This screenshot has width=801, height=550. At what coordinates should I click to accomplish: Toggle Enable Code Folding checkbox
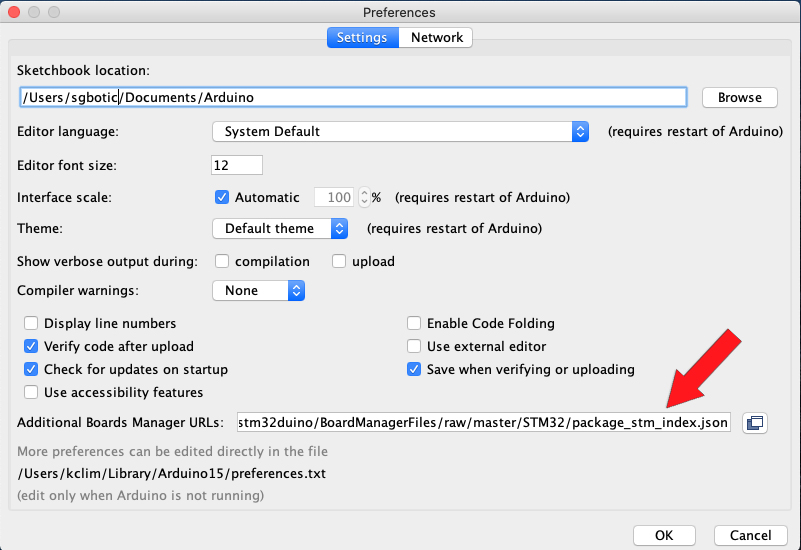(414, 323)
